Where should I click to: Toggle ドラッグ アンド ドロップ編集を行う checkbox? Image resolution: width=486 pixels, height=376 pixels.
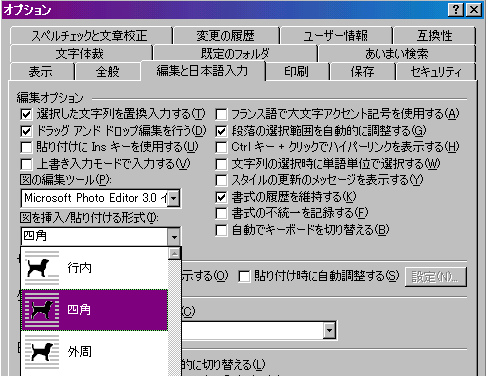pos(26,131)
